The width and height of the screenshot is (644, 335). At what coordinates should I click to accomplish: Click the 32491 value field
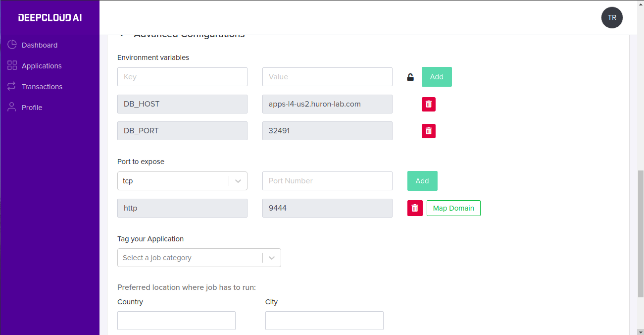(x=327, y=131)
